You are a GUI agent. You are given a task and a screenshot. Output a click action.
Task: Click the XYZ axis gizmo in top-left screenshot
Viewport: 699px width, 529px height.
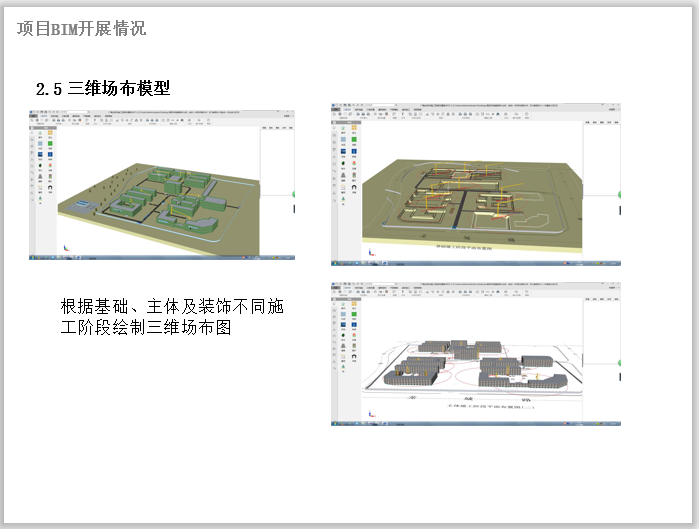66,246
